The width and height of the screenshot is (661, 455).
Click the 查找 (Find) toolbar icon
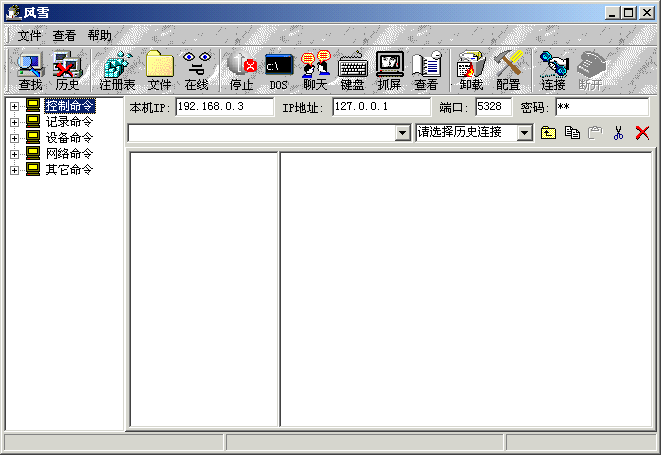click(x=30, y=71)
